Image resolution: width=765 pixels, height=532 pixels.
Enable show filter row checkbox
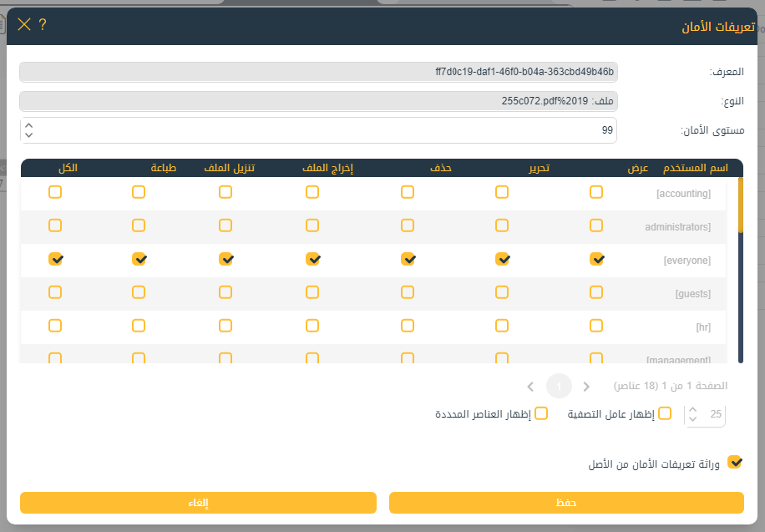point(665,413)
